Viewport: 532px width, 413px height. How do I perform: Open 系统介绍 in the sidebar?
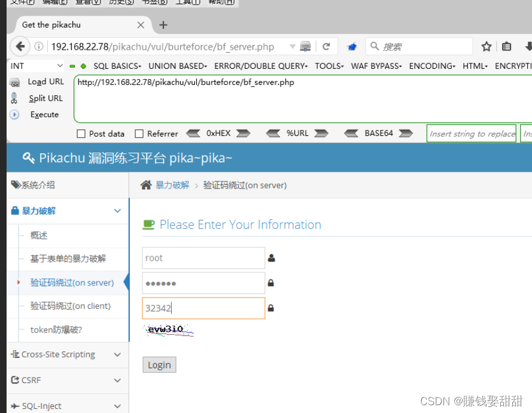click(68, 185)
